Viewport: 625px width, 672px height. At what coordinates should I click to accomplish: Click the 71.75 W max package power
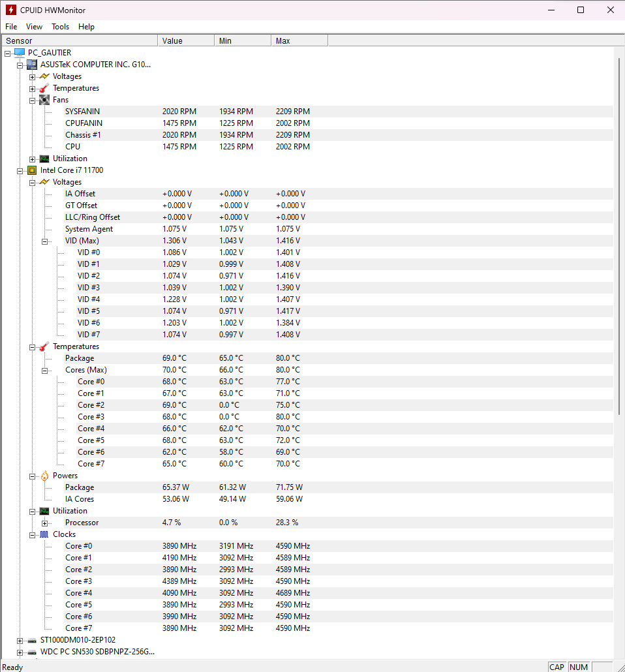[x=289, y=487]
